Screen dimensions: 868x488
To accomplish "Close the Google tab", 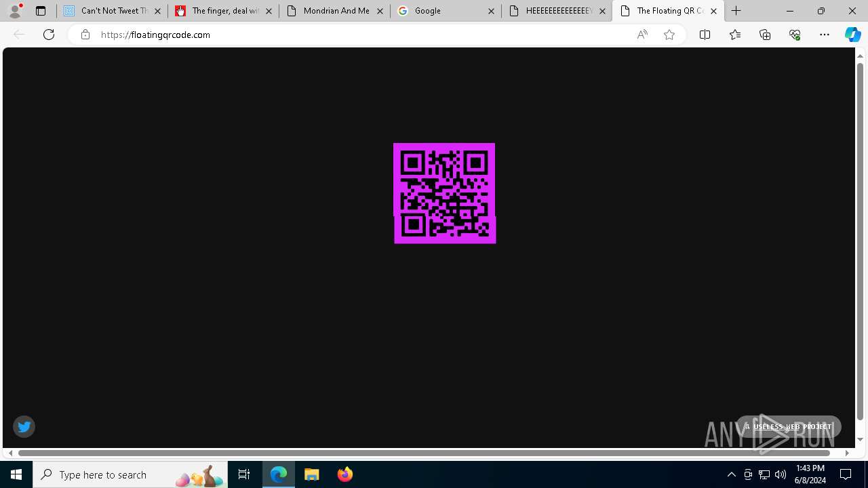I will coord(491,11).
